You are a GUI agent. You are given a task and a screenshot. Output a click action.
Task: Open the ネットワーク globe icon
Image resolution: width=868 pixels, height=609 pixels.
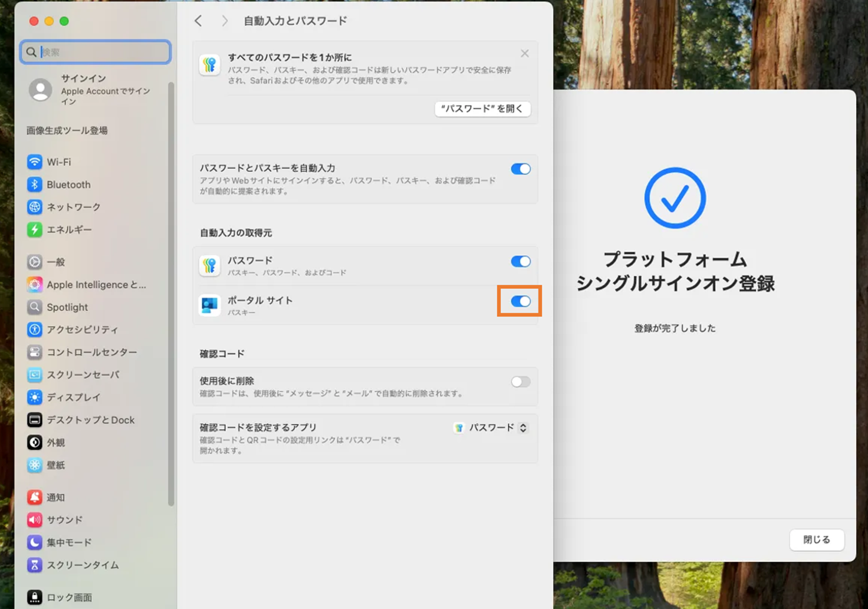coord(35,207)
